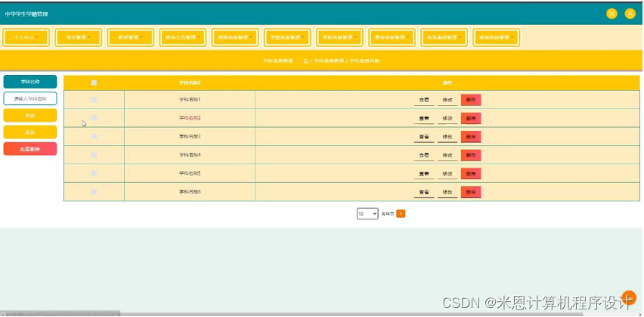Click the red 批量删除 button
The image size is (644, 317).
click(x=30, y=149)
